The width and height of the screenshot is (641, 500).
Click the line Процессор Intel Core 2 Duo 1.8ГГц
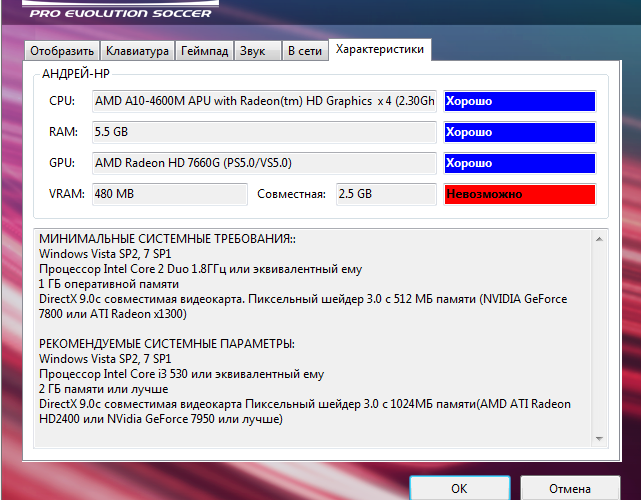[200, 269]
